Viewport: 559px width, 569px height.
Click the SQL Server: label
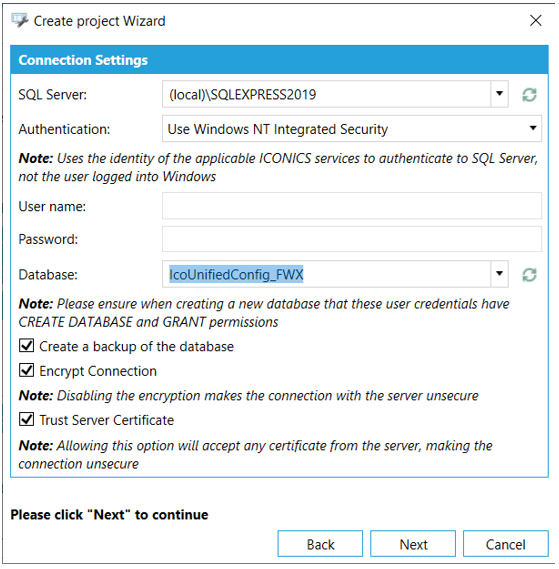point(53,95)
